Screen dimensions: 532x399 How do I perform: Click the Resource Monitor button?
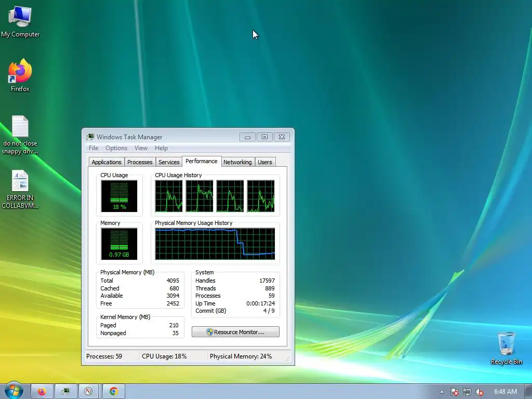pos(235,332)
